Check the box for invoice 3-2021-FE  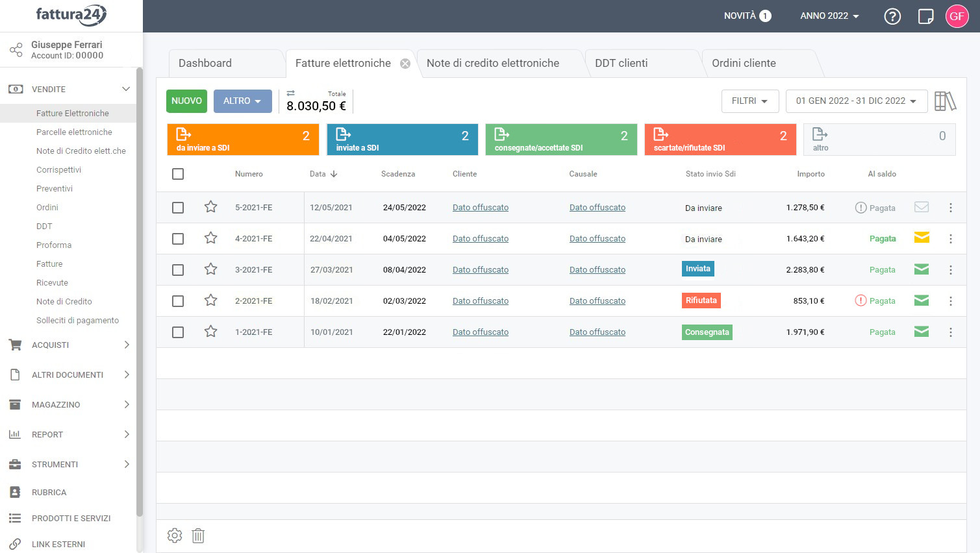(178, 270)
